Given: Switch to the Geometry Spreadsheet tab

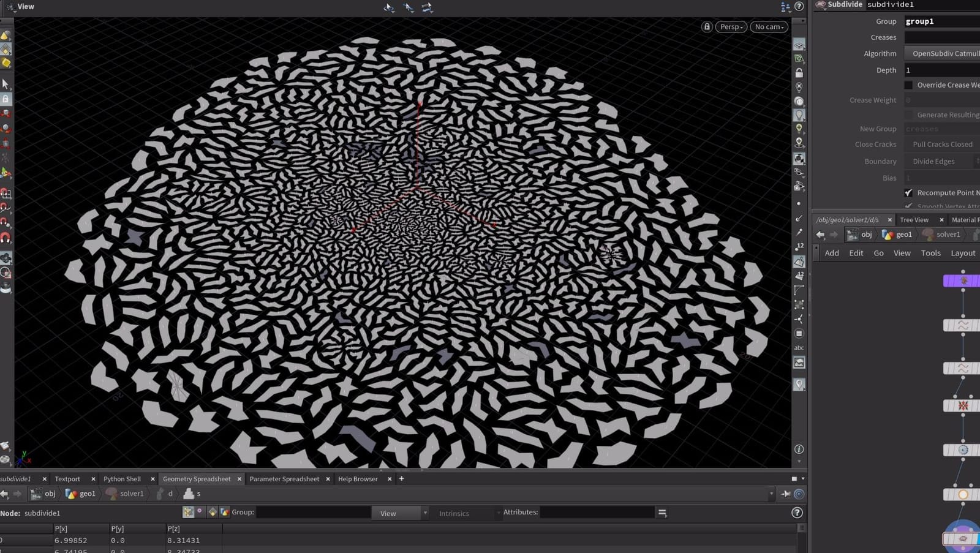Looking at the screenshot, I should pyautogui.click(x=197, y=479).
